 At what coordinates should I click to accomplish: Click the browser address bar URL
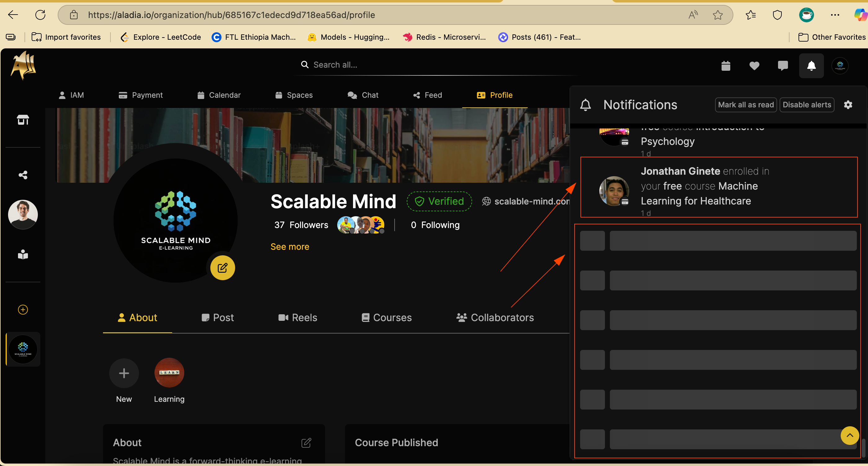click(x=231, y=15)
